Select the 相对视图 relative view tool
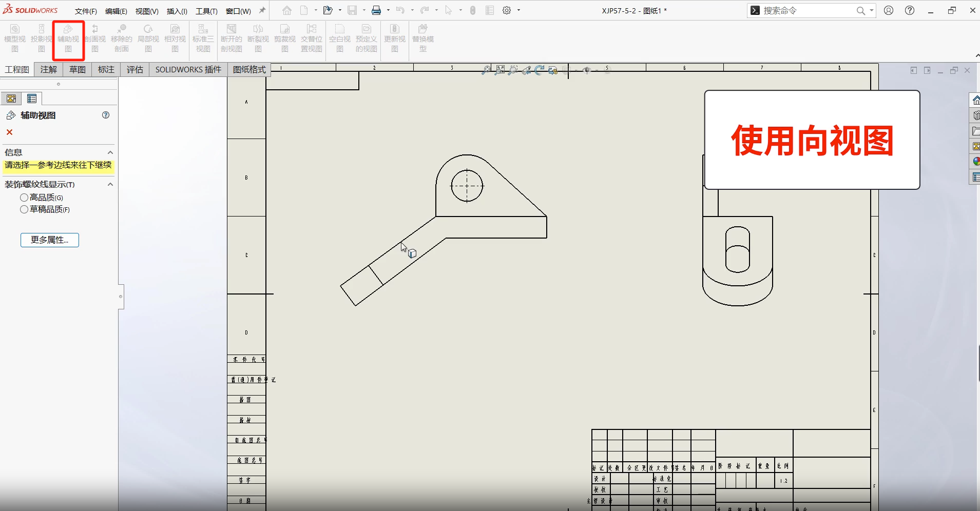Screen dimensions: 980x511 point(175,38)
